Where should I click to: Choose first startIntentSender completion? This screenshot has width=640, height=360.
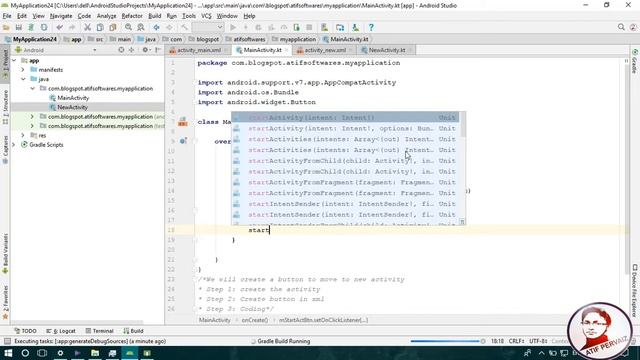[345, 204]
